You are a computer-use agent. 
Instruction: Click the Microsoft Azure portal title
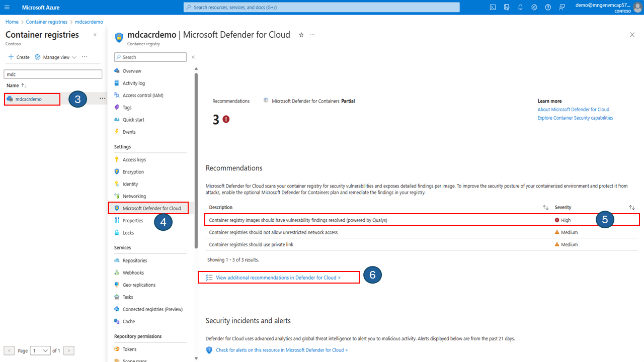(41, 8)
